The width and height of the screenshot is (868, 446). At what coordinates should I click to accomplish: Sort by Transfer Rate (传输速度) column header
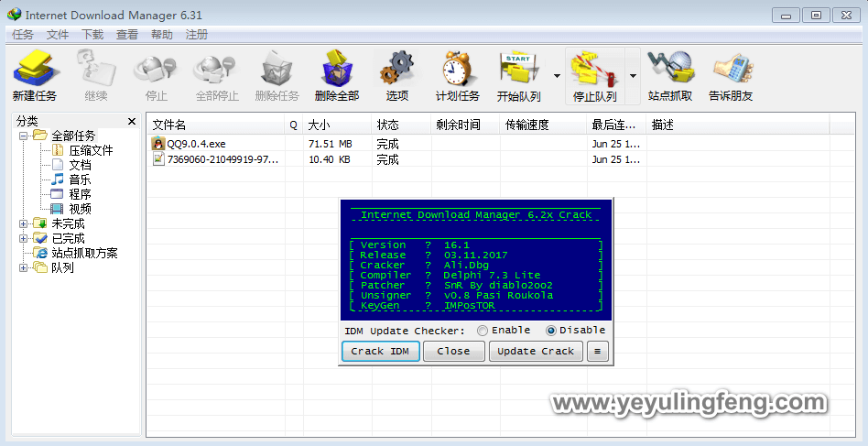pyautogui.click(x=544, y=125)
